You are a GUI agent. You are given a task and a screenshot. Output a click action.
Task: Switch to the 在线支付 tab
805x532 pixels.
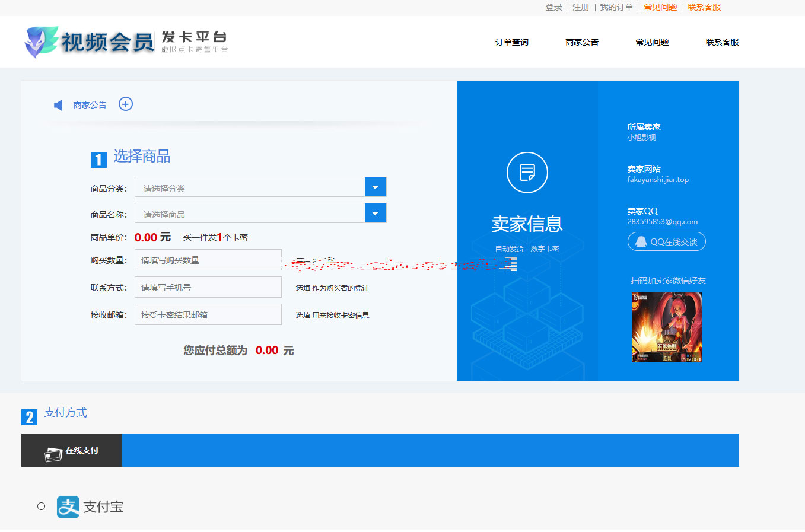(x=72, y=450)
